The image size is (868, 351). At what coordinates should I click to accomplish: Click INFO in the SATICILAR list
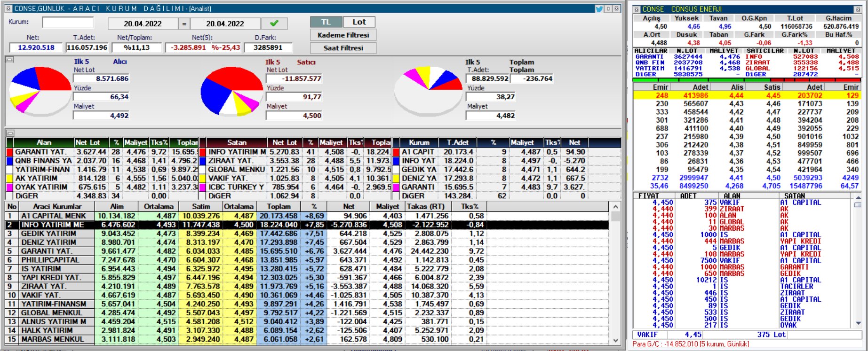pyautogui.click(x=754, y=57)
